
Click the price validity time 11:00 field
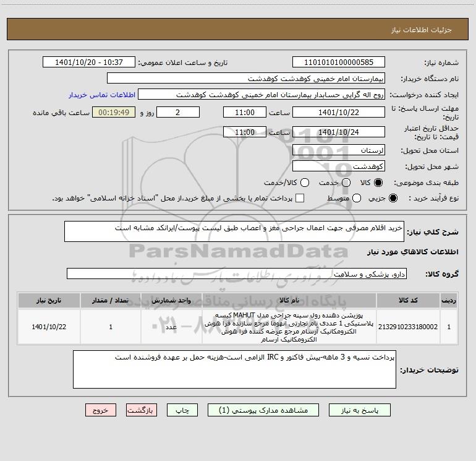click(245, 132)
